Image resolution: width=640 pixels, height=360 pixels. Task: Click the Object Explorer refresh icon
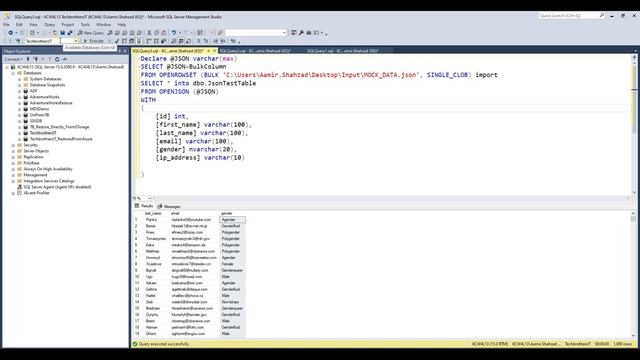coord(57,59)
